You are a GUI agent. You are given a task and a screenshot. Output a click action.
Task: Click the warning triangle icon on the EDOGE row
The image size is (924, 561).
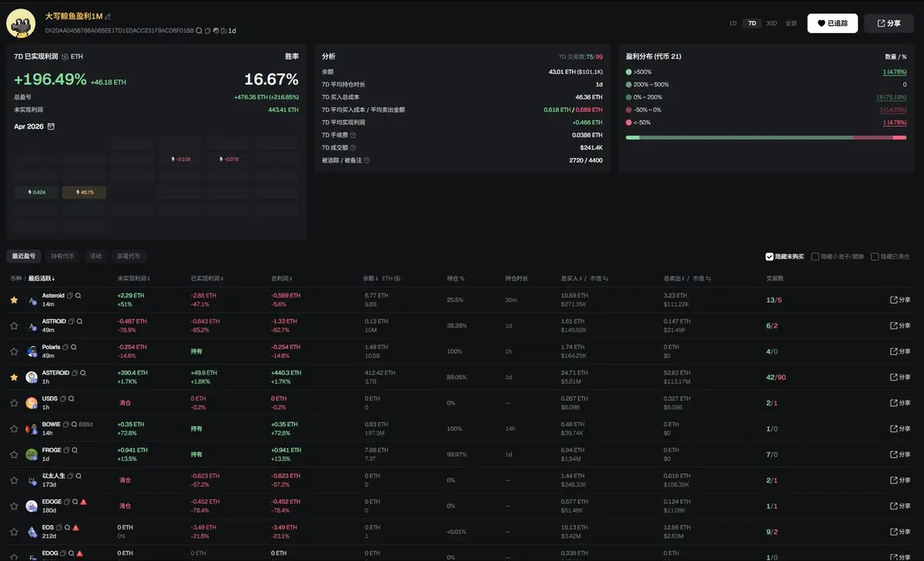pos(84,502)
